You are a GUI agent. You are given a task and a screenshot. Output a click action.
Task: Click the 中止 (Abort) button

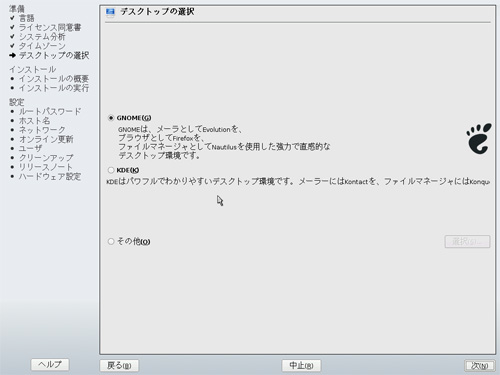coord(301,366)
